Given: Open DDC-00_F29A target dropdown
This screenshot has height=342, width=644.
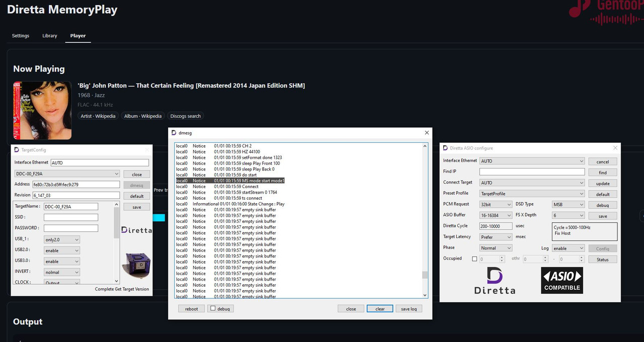Looking at the screenshot, I should pos(67,174).
